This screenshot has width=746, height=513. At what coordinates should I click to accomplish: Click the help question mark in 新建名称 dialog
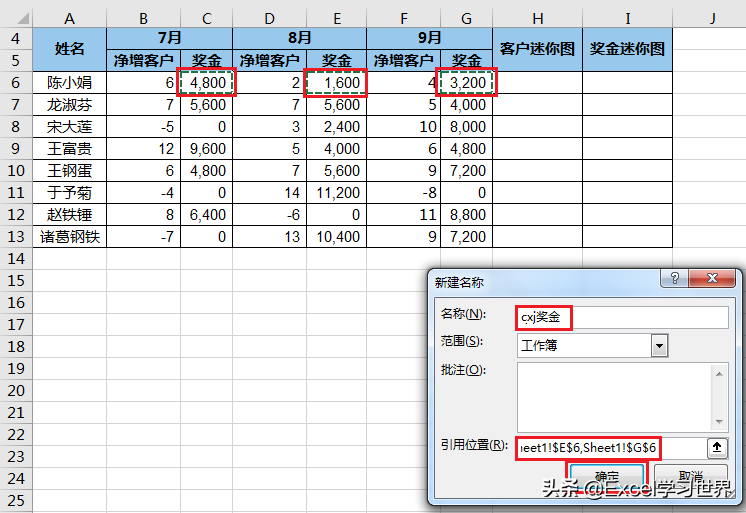point(674,278)
